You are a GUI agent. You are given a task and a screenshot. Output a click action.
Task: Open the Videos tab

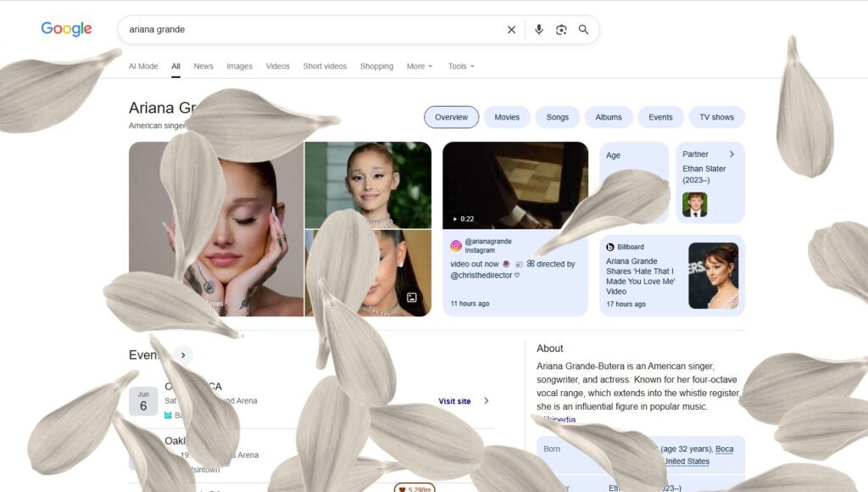click(277, 66)
